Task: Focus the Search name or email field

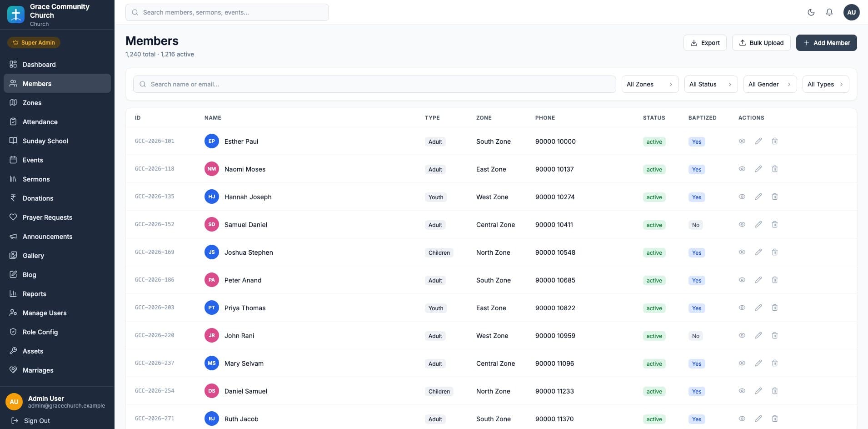Action: pyautogui.click(x=374, y=84)
